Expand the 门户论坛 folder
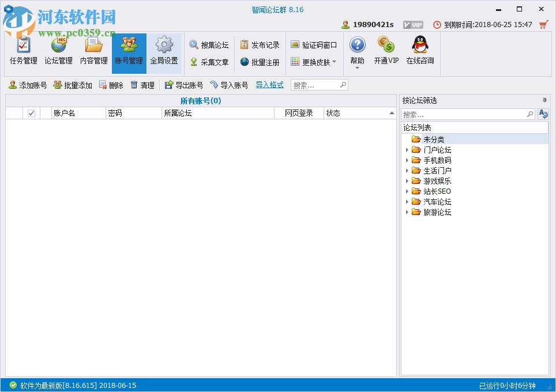 click(408, 149)
